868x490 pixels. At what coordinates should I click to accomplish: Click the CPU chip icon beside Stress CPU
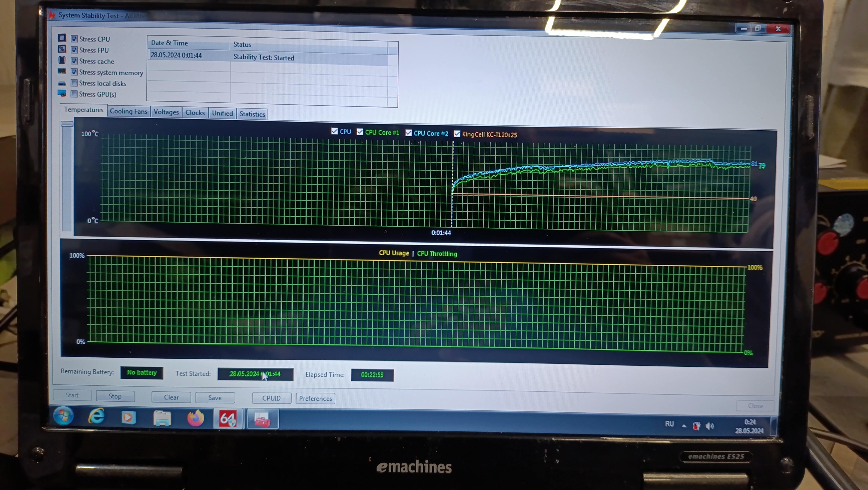coord(62,38)
